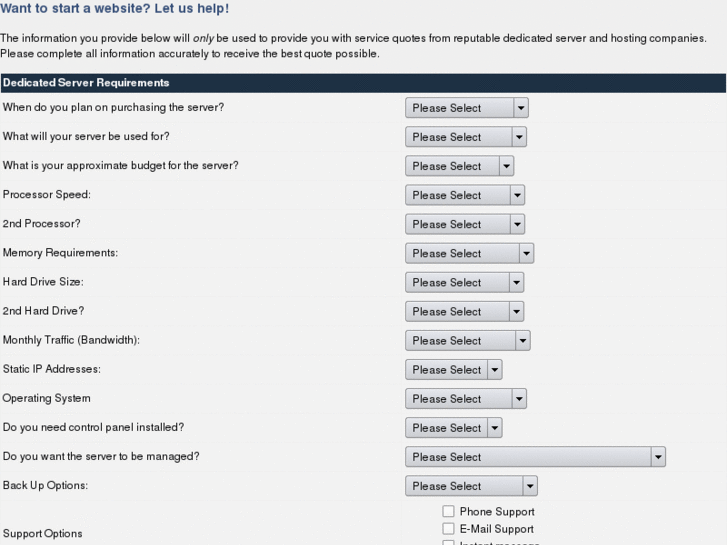727x545 pixels.
Task: Click the 2nd Processor dropdown
Action: pos(464,224)
